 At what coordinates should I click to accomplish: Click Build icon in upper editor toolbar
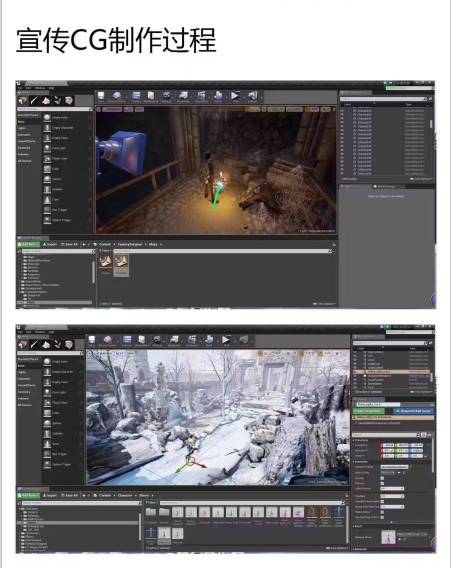pos(218,96)
